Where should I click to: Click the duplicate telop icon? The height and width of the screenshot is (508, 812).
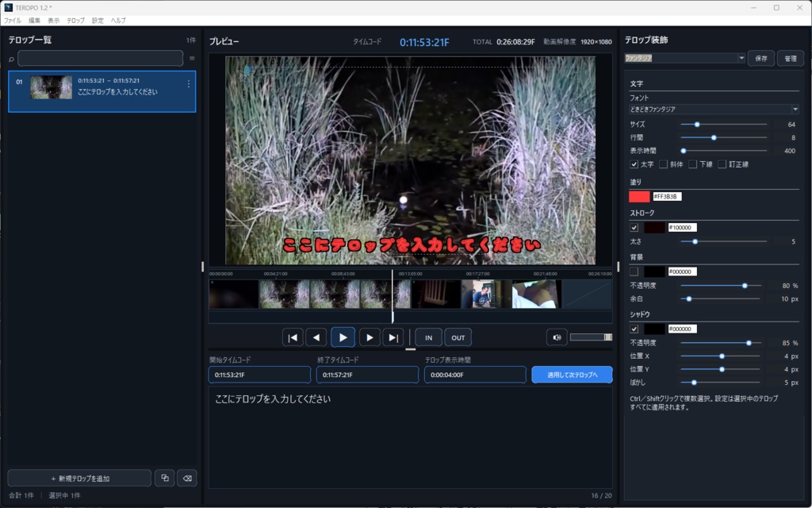[x=165, y=478]
